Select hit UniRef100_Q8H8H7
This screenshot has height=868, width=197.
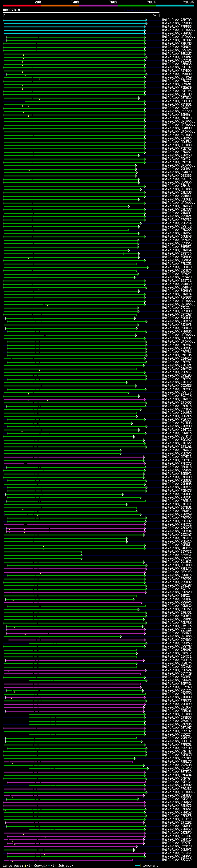(x=177, y=650)
